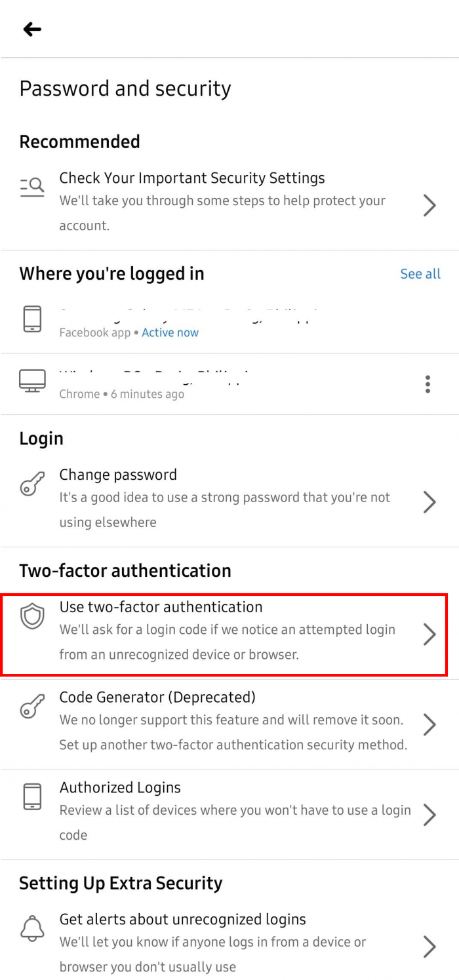Tap the Change password title text
459x980 pixels.
pyautogui.click(x=118, y=475)
